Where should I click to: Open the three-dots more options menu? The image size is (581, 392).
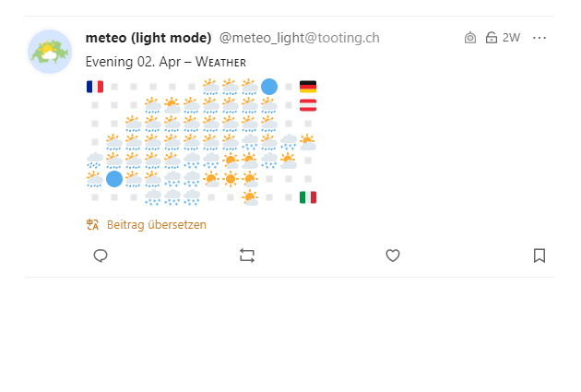click(539, 38)
